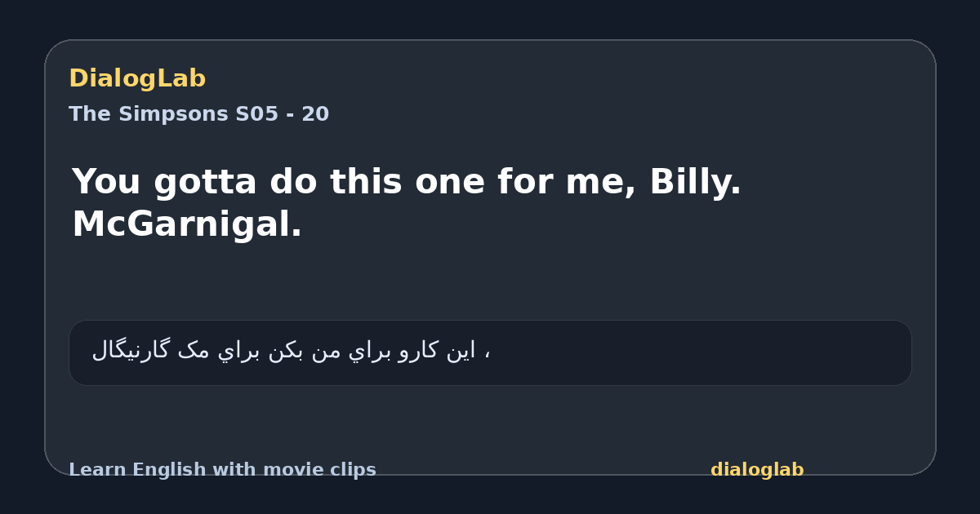Select the word "this" in the subtitle

click(366, 182)
